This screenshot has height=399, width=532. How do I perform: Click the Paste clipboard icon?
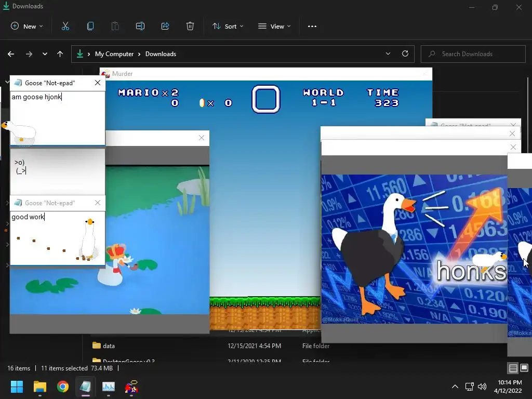point(115,26)
